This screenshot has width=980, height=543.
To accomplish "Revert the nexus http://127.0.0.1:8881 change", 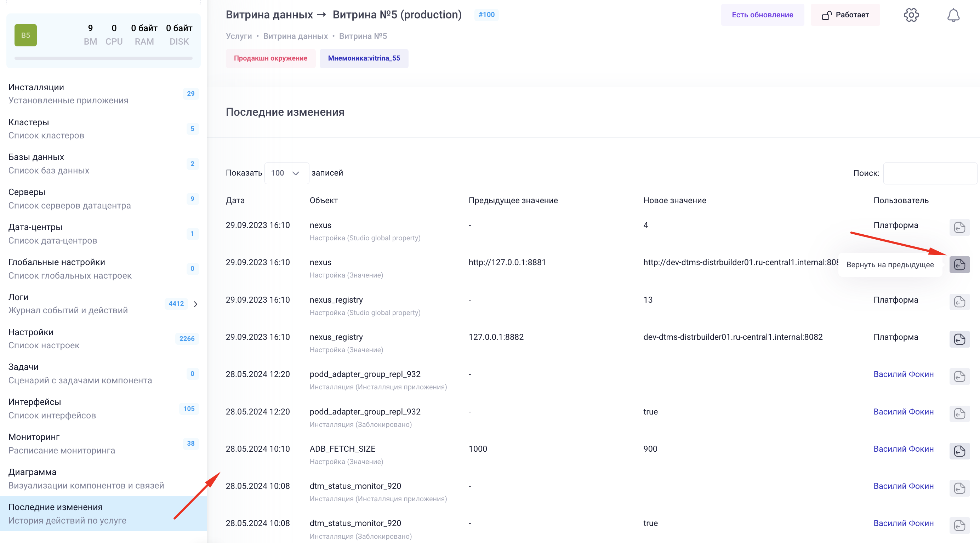I will pyautogui.click(x=959, y=265).
